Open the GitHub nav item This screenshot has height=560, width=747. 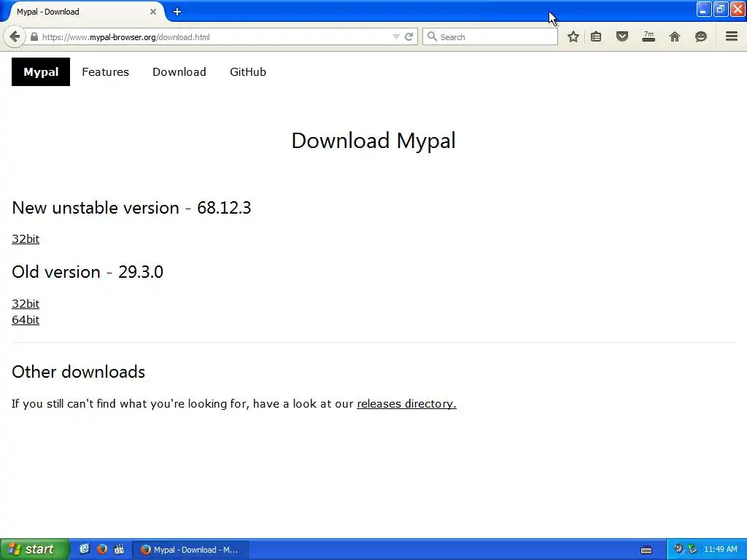248,72
